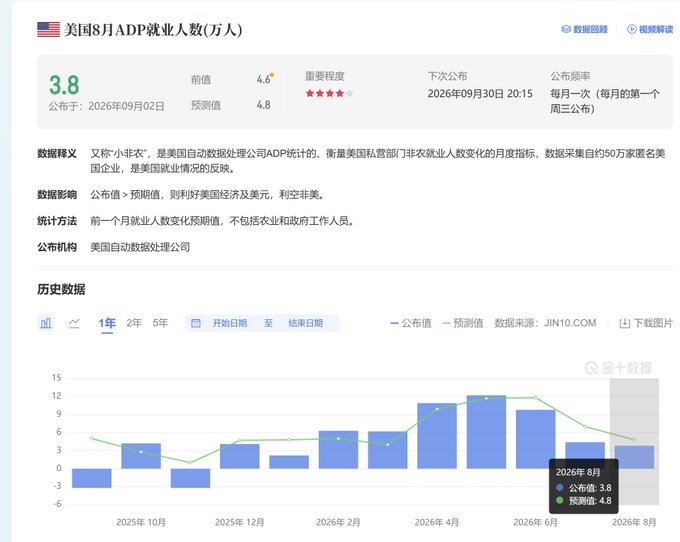This screenshot has width=680, height=542.
Task: Click the 视频解读 play icon
Action: pyautogui.click(x=631, y=29)
